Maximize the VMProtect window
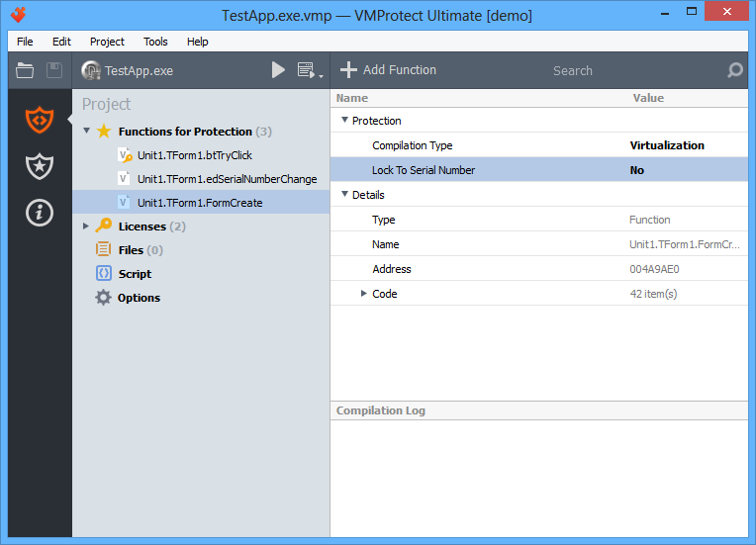The image size is (756, 545). (692, 12)
